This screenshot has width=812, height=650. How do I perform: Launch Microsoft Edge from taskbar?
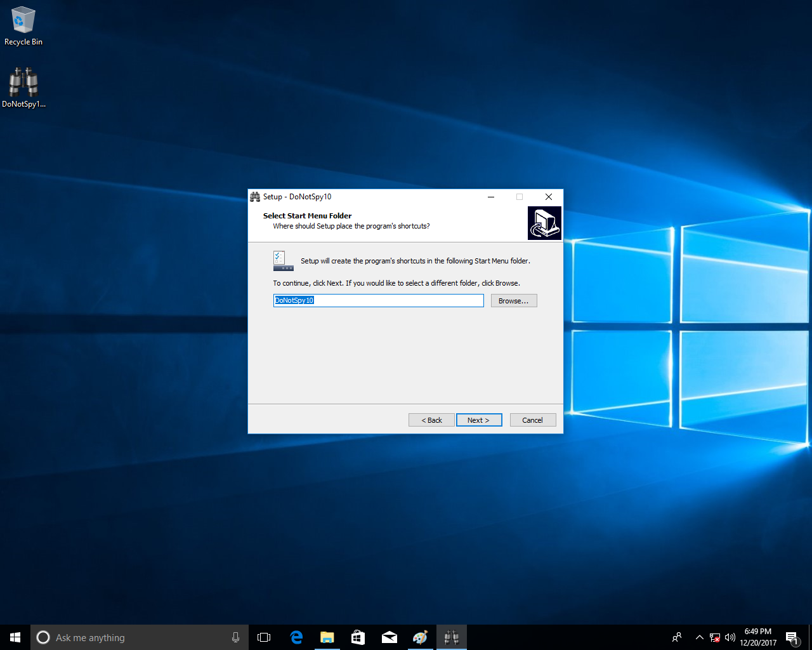[x=296, y=637]
